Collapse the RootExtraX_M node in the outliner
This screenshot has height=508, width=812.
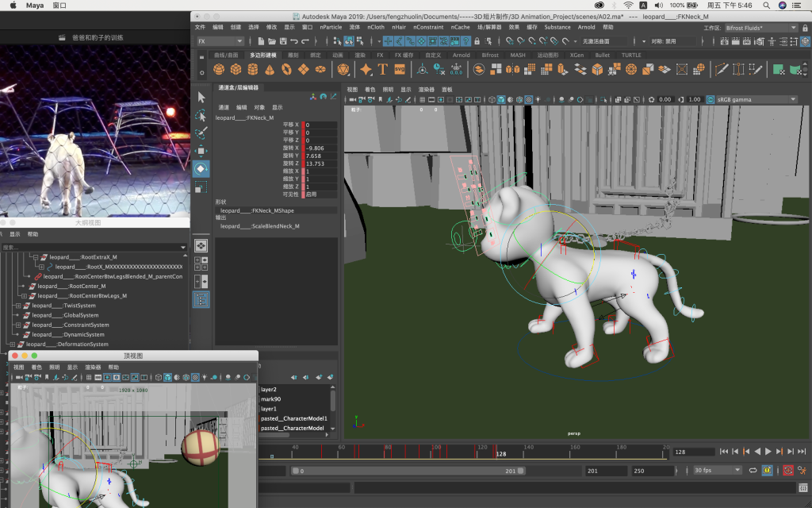[x=36, y=257]
